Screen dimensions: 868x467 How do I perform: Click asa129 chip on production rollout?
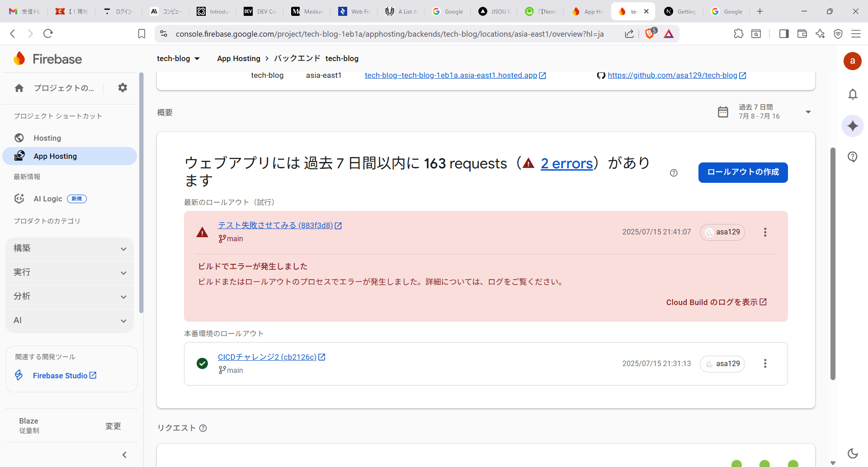(x=722, y=364)
